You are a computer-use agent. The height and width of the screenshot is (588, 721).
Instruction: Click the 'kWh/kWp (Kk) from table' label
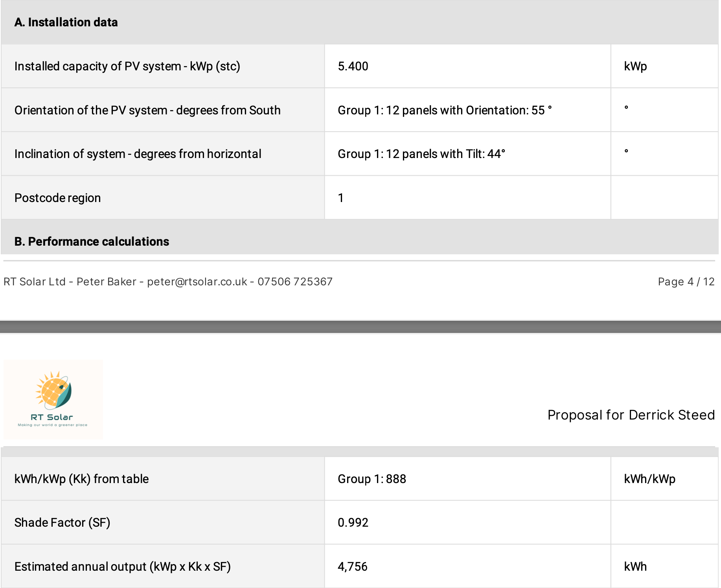click(81, 479)
